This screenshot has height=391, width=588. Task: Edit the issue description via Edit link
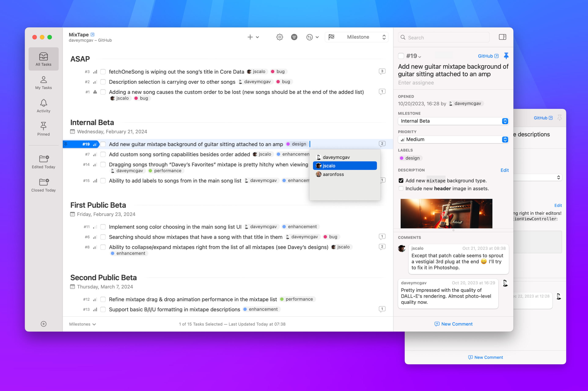coord(504,170)
